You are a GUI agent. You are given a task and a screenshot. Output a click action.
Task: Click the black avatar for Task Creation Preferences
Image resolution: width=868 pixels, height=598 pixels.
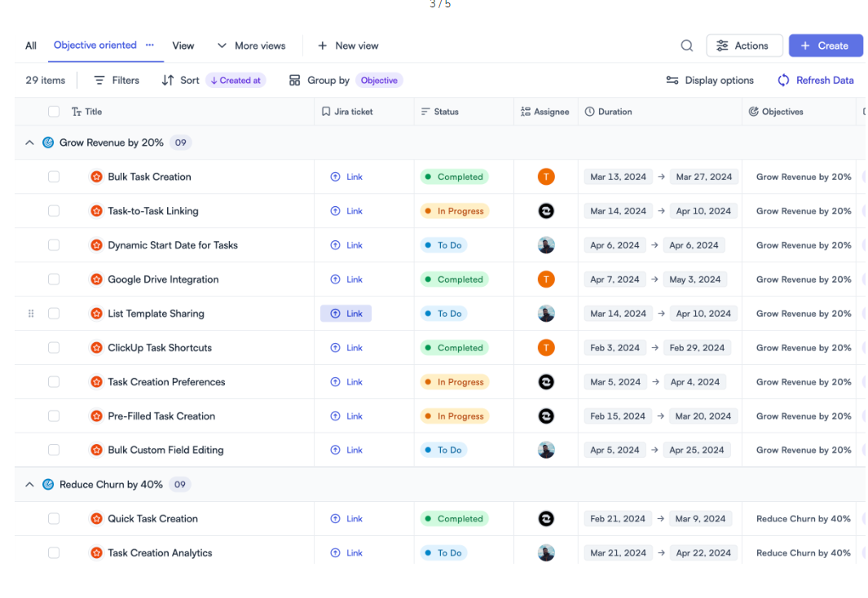(x=546, y=382)
